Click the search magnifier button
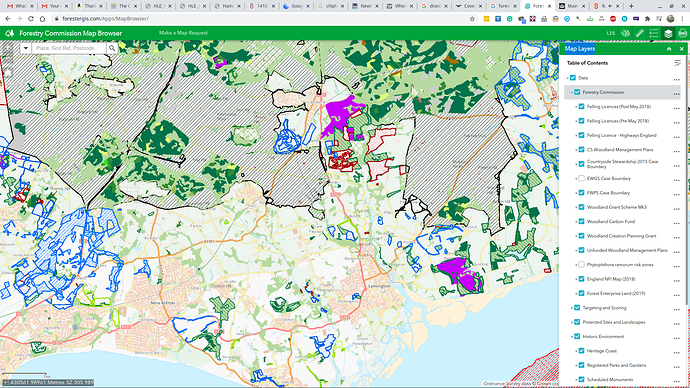 point(112,48)
